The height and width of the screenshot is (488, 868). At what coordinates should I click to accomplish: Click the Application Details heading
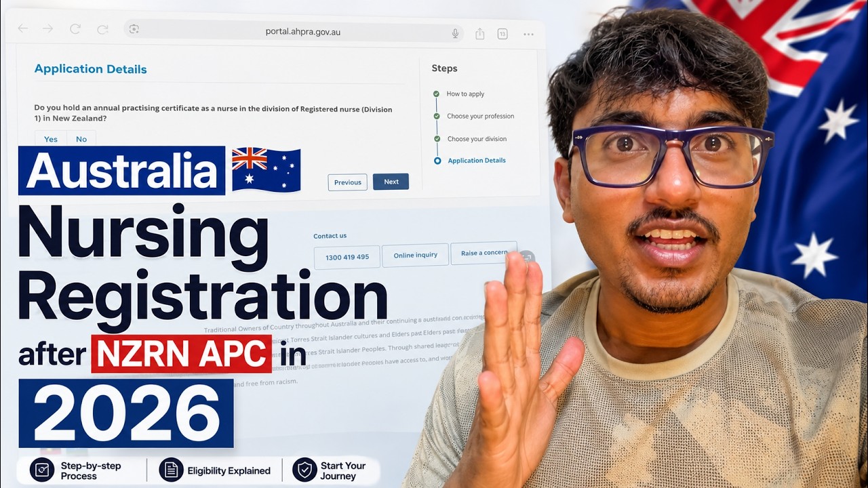point(91,69)
